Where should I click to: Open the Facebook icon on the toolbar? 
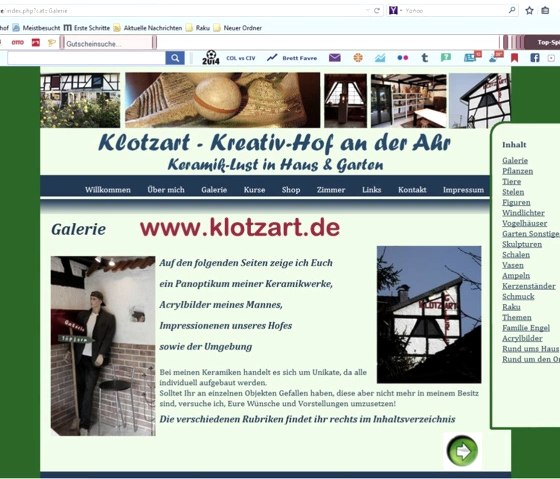[x=535, y=58]
